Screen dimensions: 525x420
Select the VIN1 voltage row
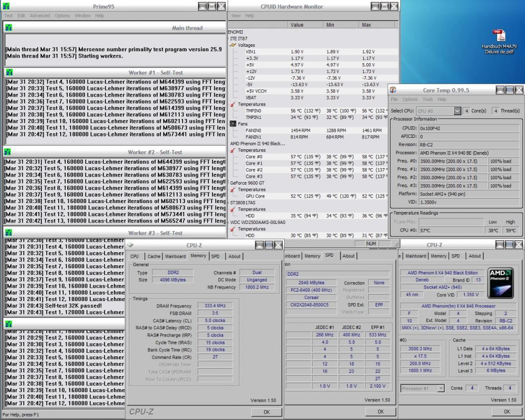click(x=313, y=52)
